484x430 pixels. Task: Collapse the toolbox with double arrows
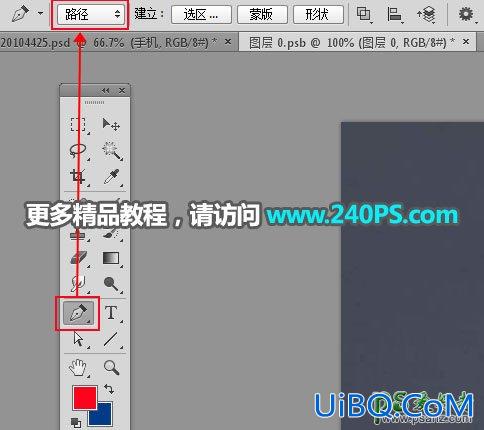click(106, 90)
